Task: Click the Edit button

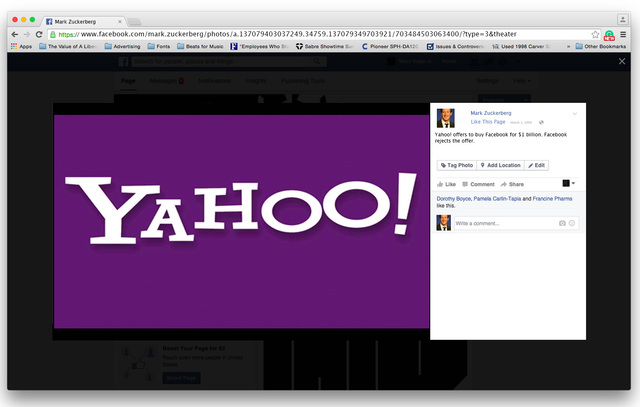Action: point(536,165)
